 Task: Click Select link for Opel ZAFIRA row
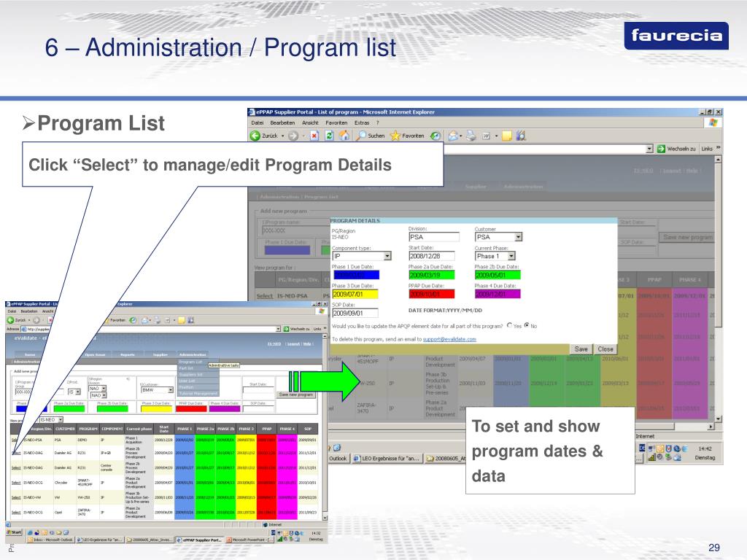tap(16, 513)
